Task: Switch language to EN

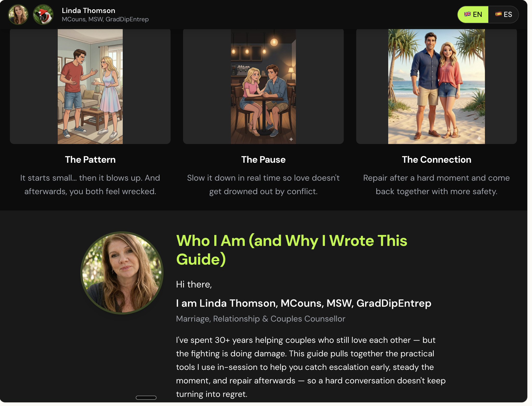Action: click(x=473, y=15)
